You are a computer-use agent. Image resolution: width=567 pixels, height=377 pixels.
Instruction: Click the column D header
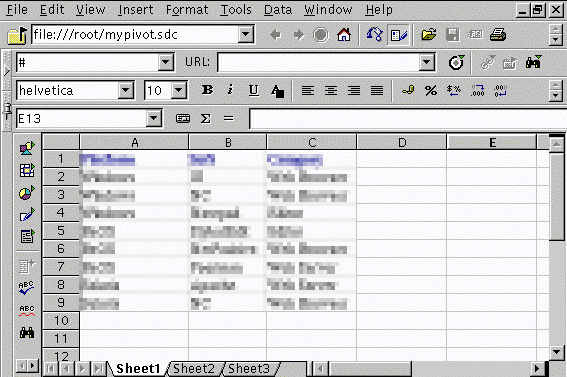coord(401,142)
